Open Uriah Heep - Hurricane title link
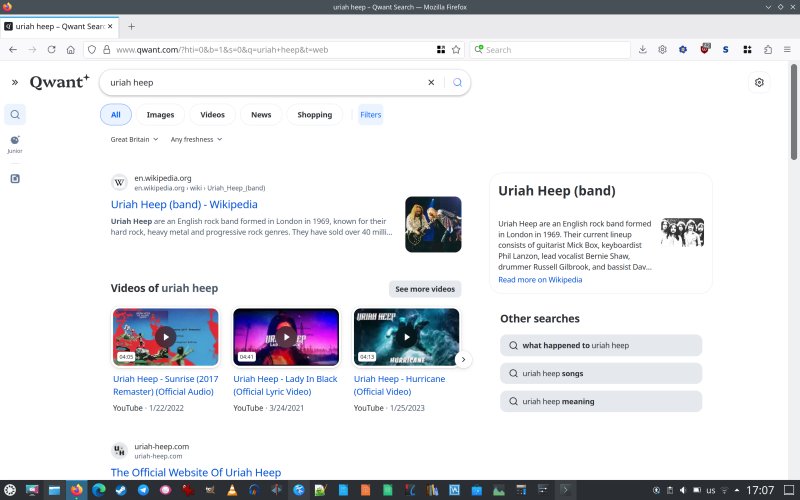Viewport: 800px width, 500px height. 399,385
